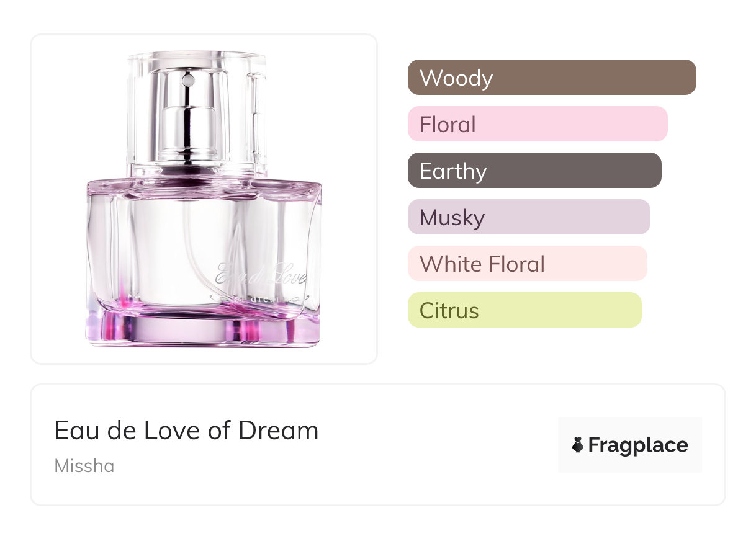The width and height of the screenshot is (756, 536).
Task: Open the Eau de Love of Dream title
Action: (x=186, y=431)
